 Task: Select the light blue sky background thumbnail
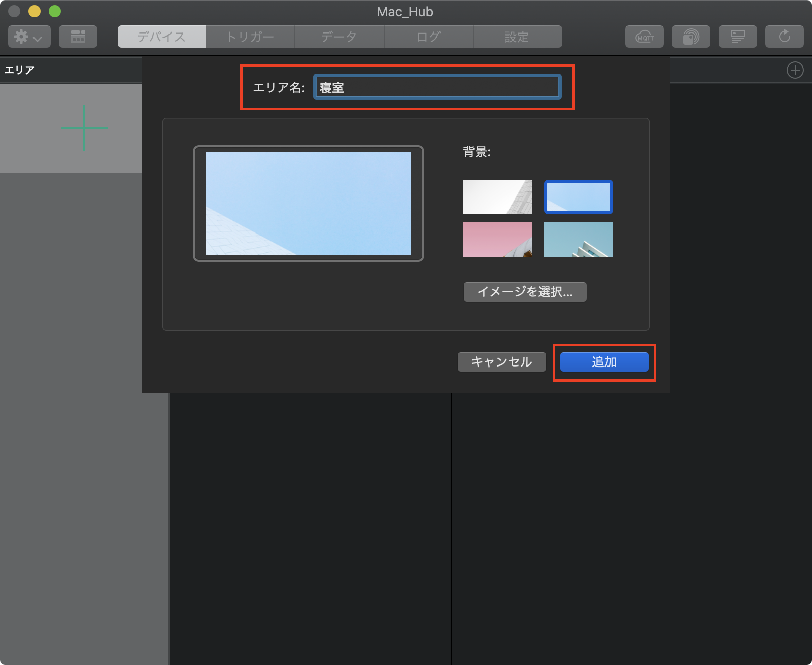point(579,197)
